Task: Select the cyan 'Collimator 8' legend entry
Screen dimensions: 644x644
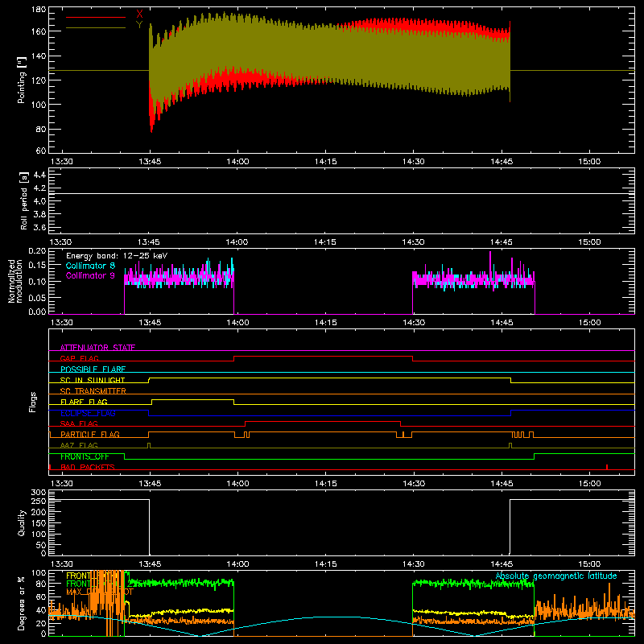Action: click(x=90, y=266)
